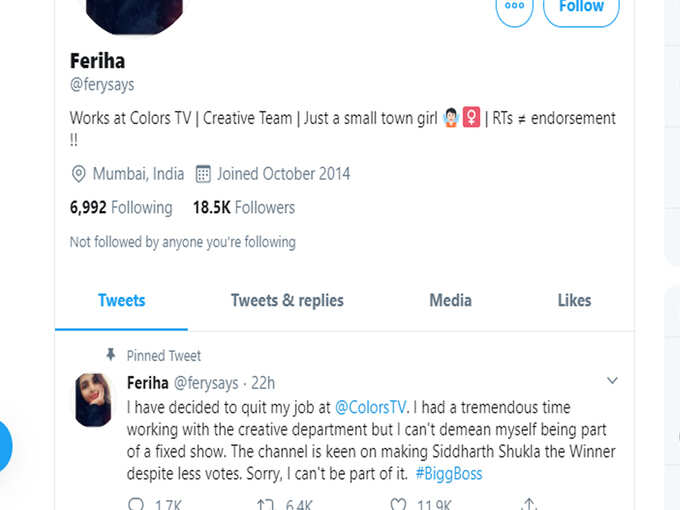680x510 pixels.
Task: Open the #BiggBoss hashtag
Action: [449, 474]
